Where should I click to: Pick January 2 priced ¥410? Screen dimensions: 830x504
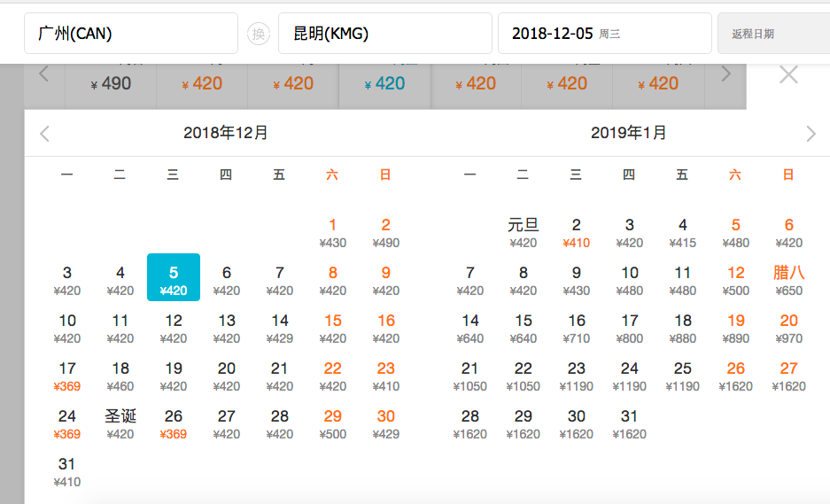[x=576, y=233]
